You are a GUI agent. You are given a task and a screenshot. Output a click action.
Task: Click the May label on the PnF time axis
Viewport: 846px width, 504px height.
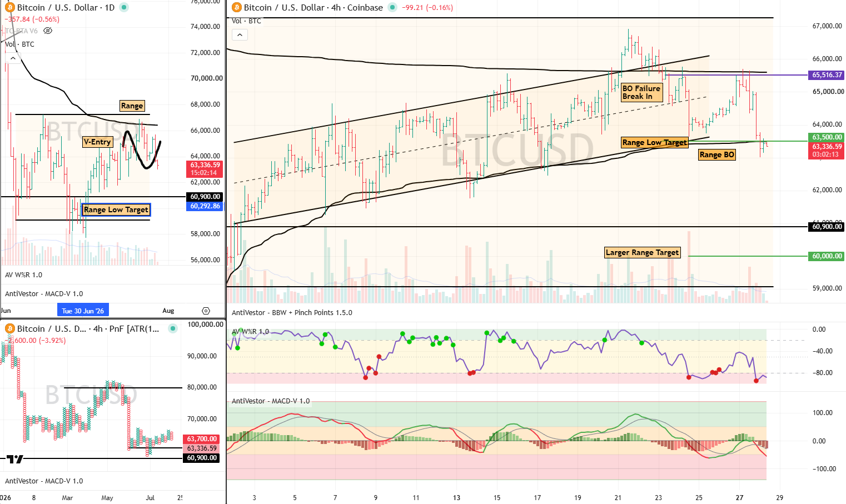coord(107,497)
